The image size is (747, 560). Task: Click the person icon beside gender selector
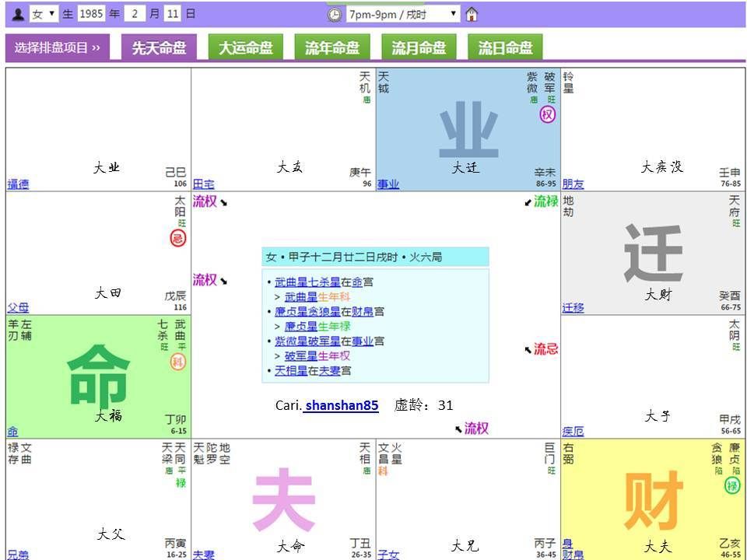click(18, 14)
